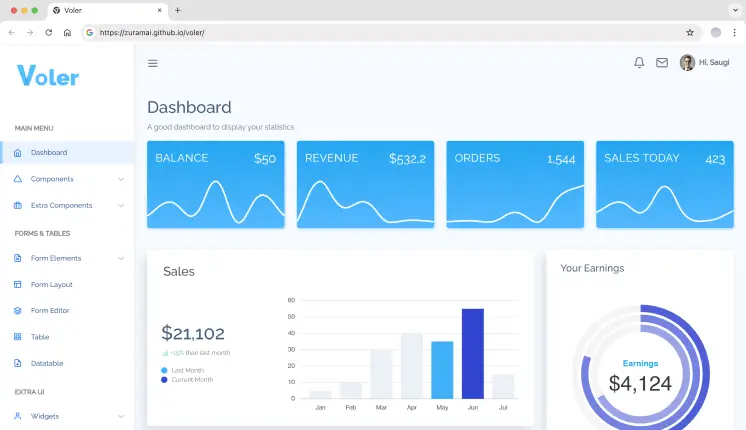Screen dimensions: 746x430
Task: Expand the Widgets submenu chevron
Action: (121, 416)
